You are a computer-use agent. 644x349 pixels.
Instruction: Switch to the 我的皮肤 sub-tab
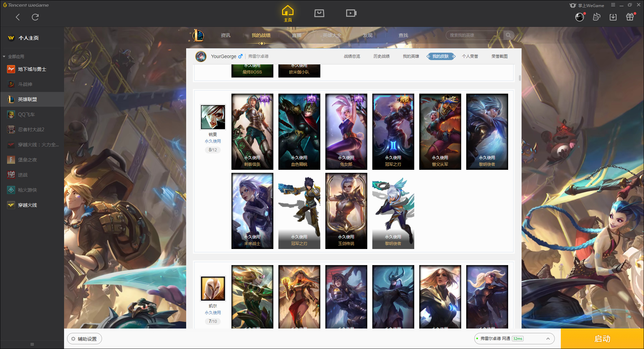(x=441, y=56)
